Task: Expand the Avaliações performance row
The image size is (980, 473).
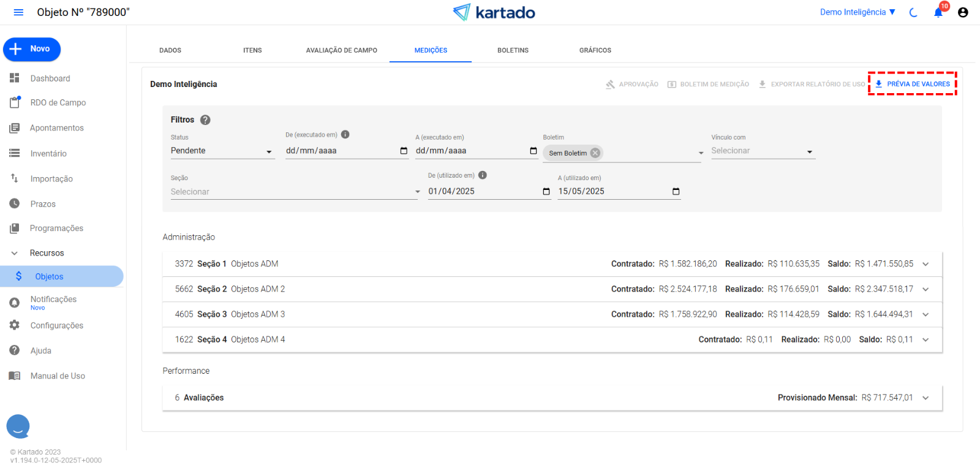Action: 925,398
